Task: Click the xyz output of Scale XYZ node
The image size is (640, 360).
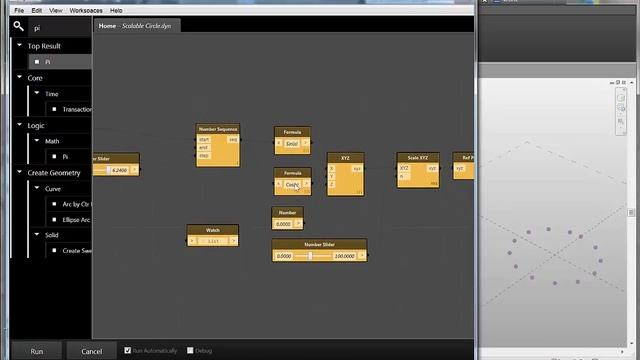Action: click(x=432, y=168)
